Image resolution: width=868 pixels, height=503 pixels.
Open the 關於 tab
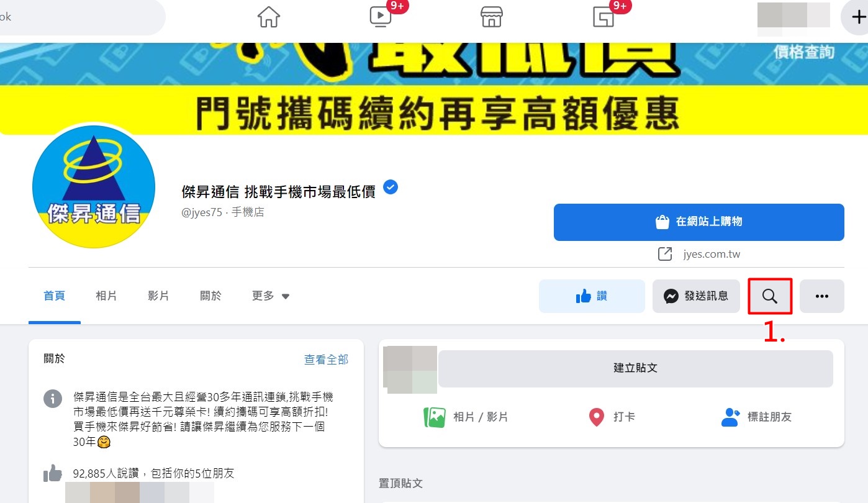[x=210, y=296]
